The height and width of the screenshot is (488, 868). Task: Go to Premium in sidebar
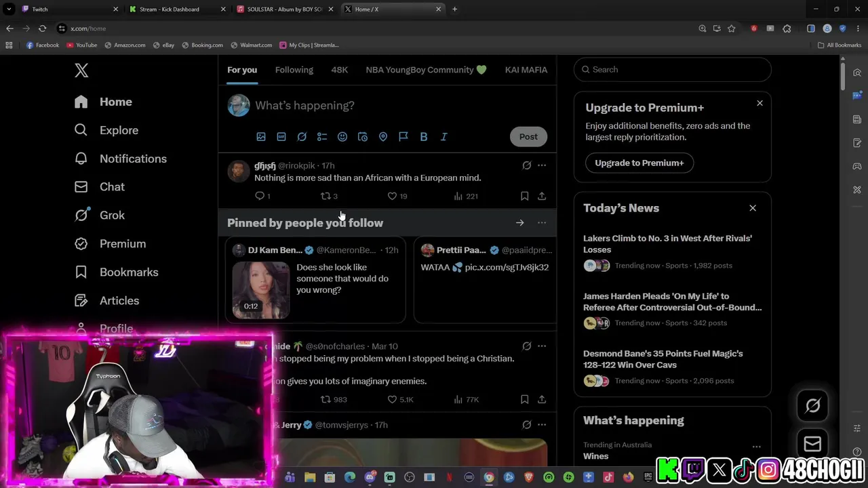110,244
